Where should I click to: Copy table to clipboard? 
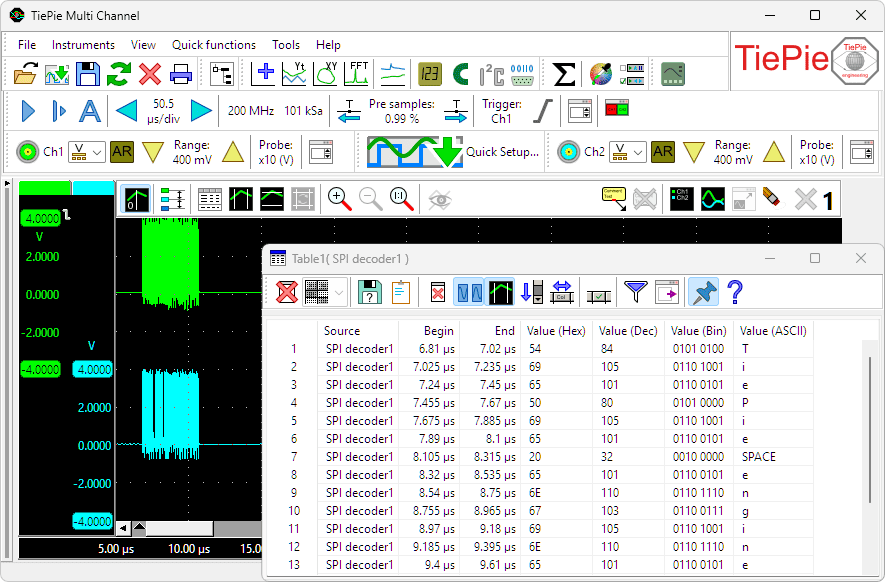(x=401, y=292)
